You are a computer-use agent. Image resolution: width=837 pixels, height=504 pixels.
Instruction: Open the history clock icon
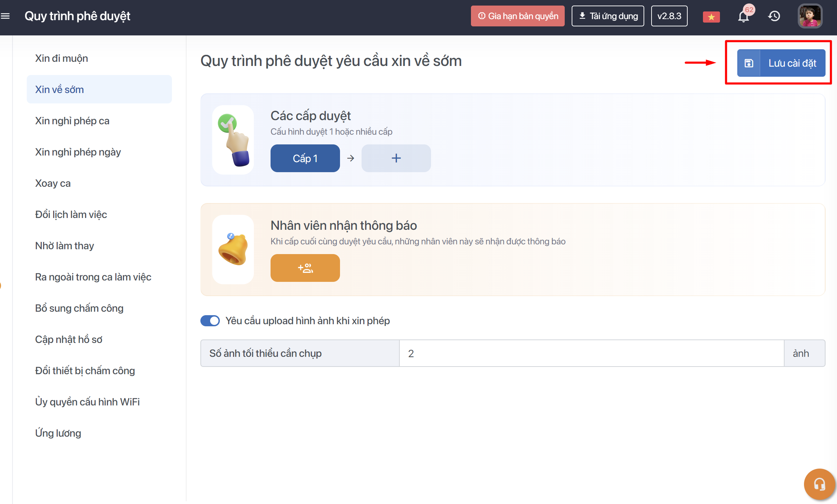[x=774, y=16]
